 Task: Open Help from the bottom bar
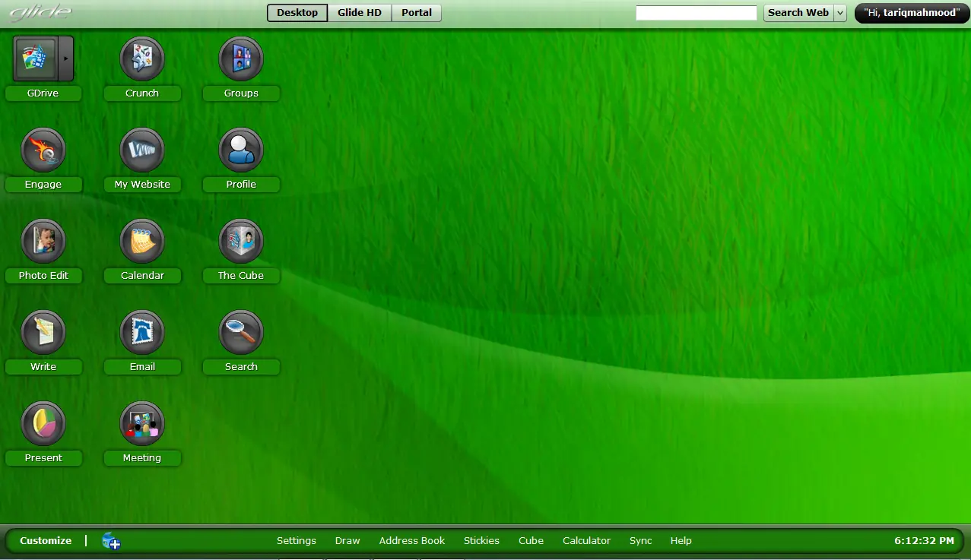click(681, 541)
